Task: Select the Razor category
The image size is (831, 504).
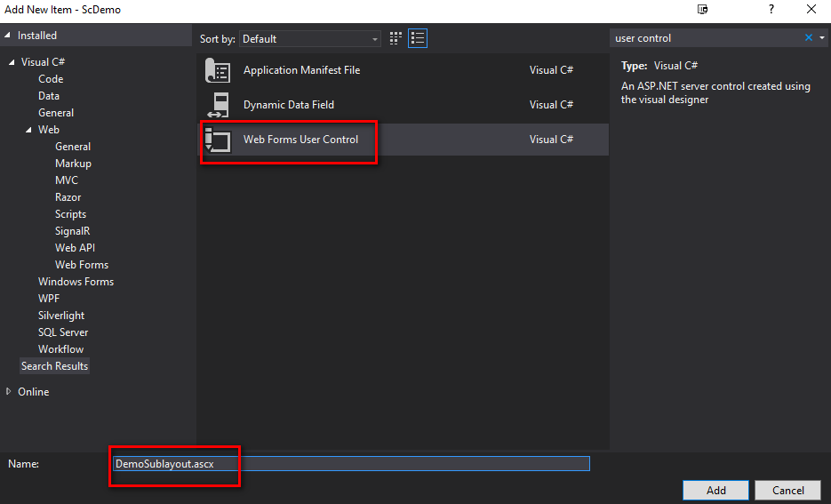Action: (68, 197)
